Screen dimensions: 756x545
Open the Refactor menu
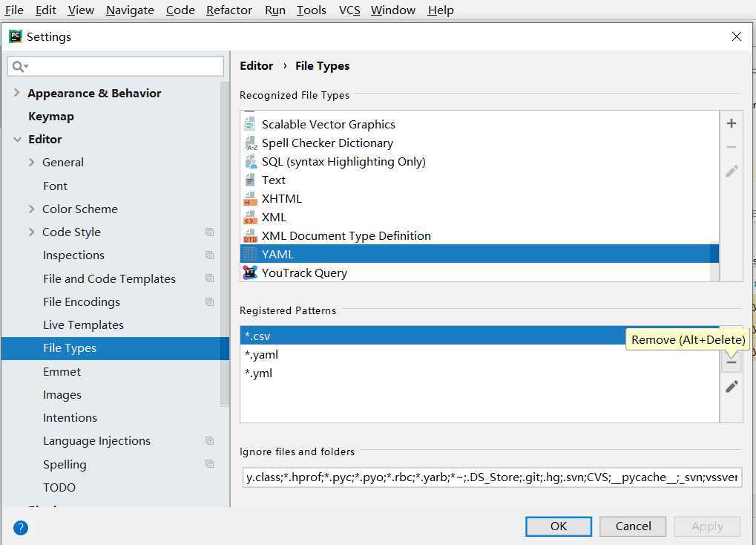pyautogui.click(x=229, y=10)
